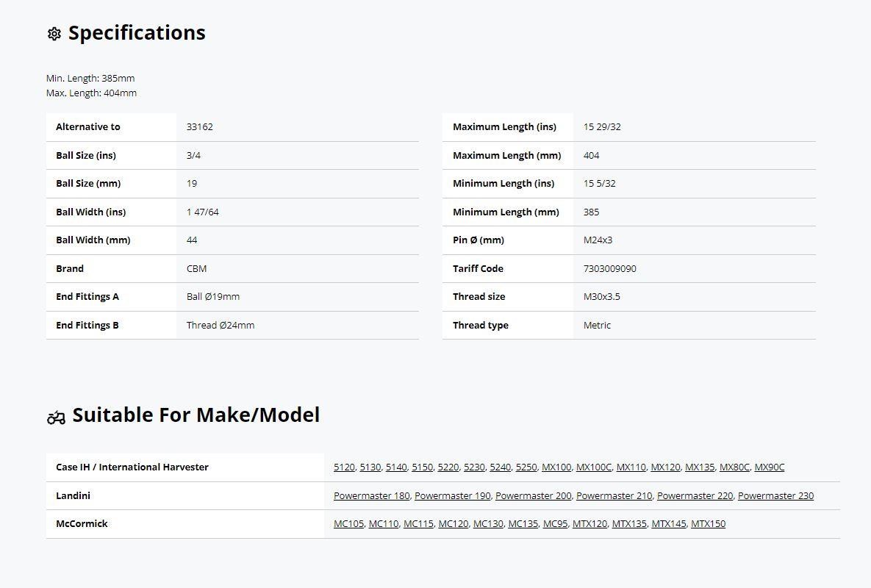
Task: Open the Powermaster 190 link
Action: point(453,495)
